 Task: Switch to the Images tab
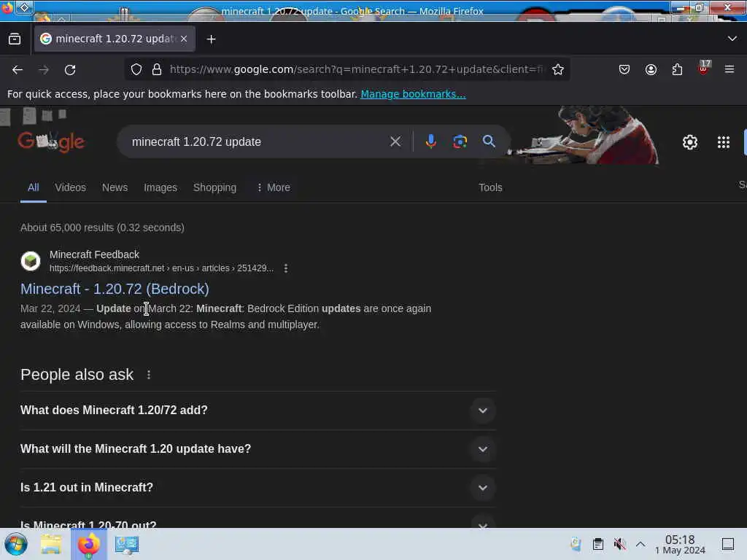160,187
